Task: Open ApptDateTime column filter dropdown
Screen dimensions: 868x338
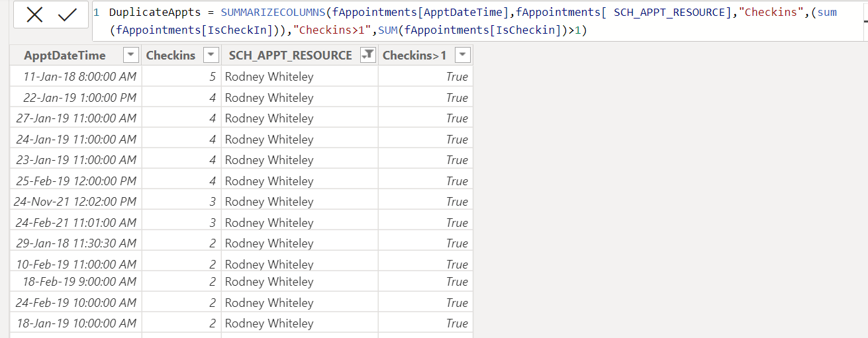Action: point(131,56)
